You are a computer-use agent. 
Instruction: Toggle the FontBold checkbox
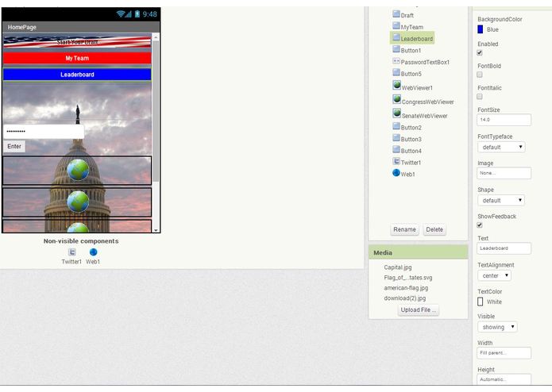[480, 75]
